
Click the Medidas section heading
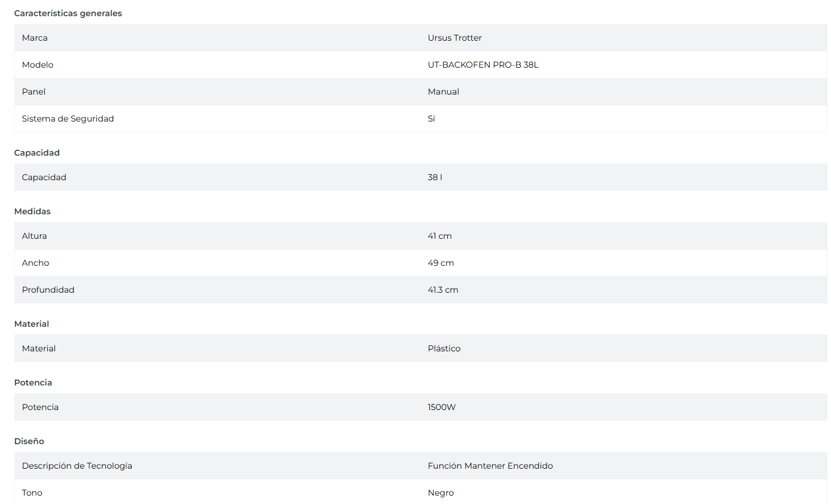[x=32, y=211]
